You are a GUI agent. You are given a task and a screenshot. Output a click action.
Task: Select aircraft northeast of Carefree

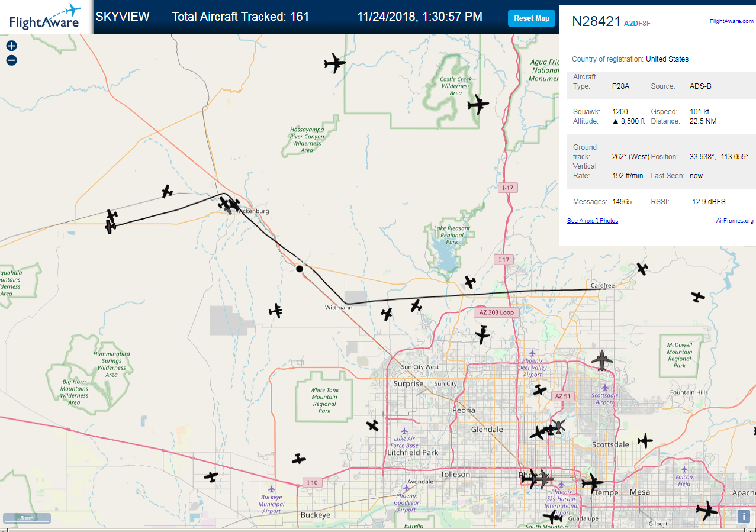click(642, 269)
